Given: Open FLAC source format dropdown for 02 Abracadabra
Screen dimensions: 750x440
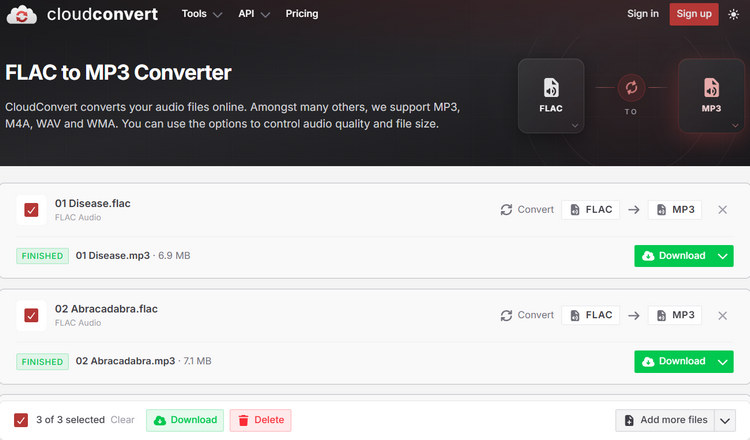Looking at the screenshot, I should (591, 315).
